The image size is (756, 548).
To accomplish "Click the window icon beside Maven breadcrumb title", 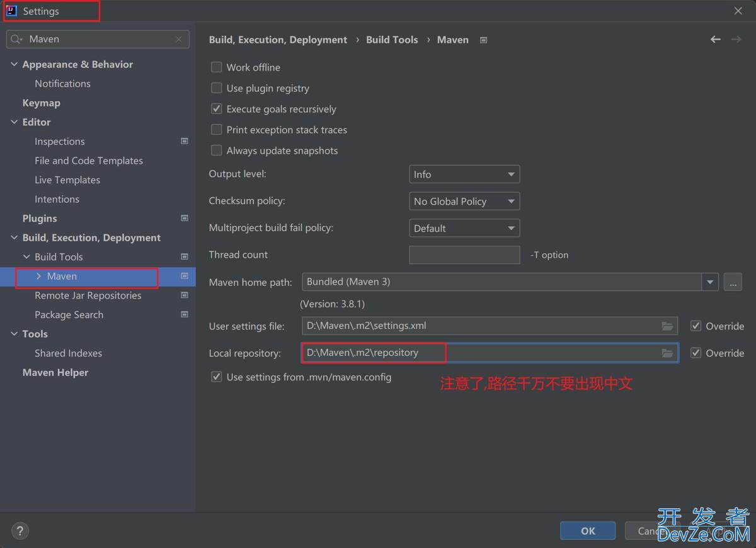I will coord(483,40).
